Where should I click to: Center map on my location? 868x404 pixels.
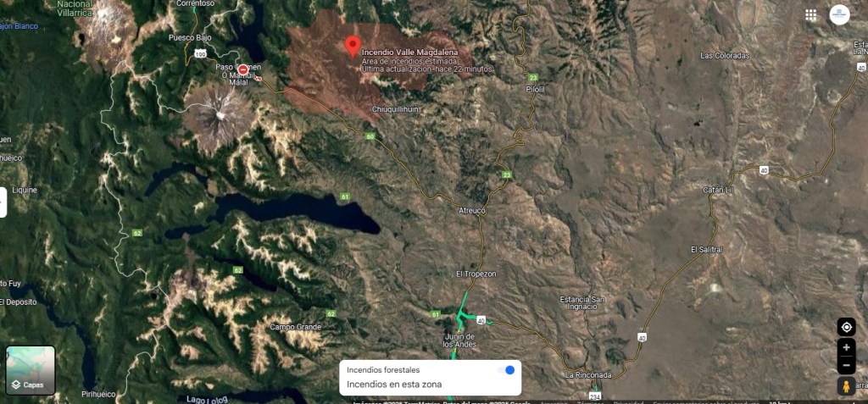pyautogui.click(x=846, y=327)
